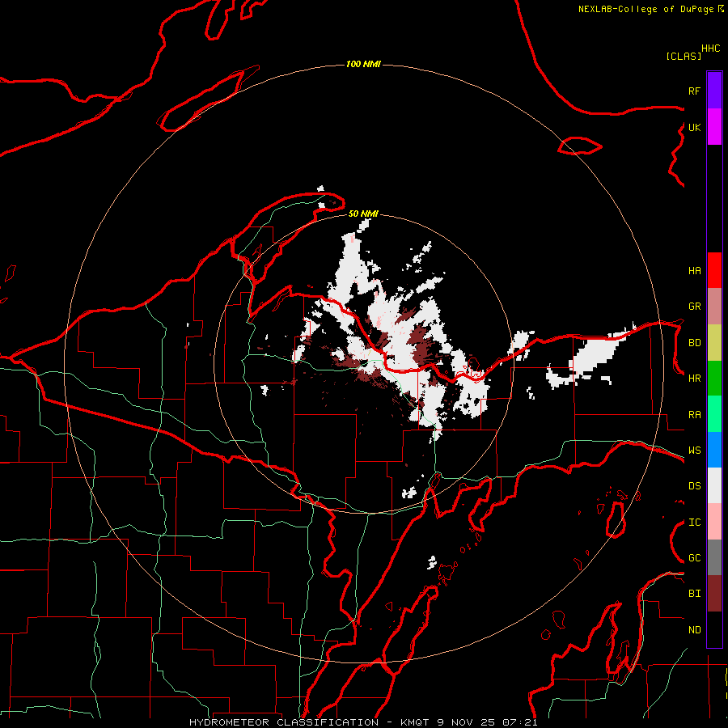728x728 pixels.
Task: Click the RA legend label
Action: [x=694, y=415]
